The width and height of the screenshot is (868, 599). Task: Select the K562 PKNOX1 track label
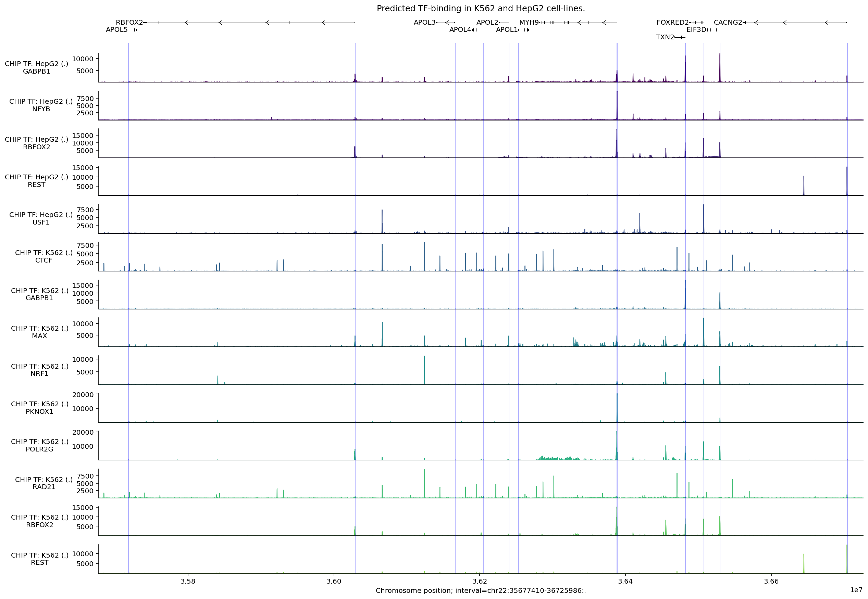[39, 408]
